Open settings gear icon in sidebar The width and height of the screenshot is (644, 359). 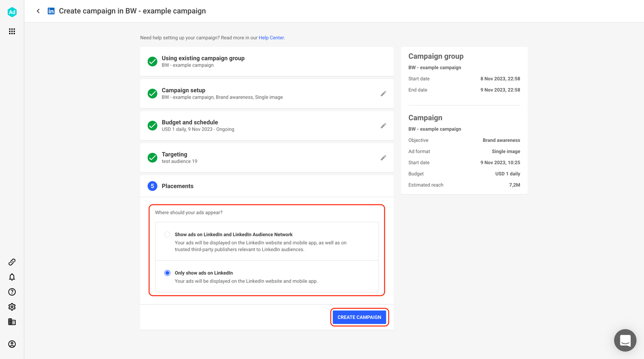click(12, 307)
